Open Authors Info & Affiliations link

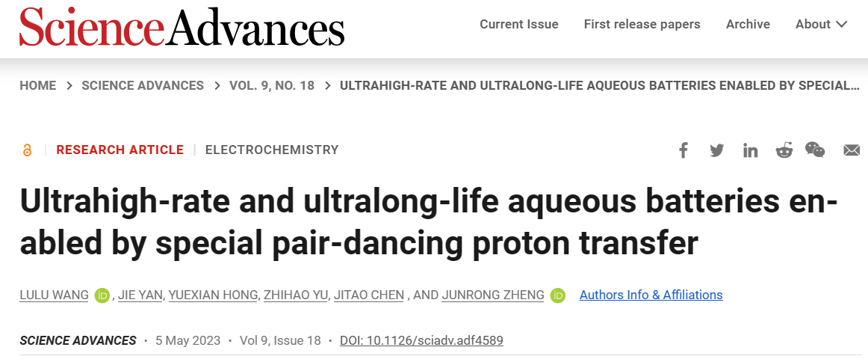pyautogui.click(x=651, y=295)
